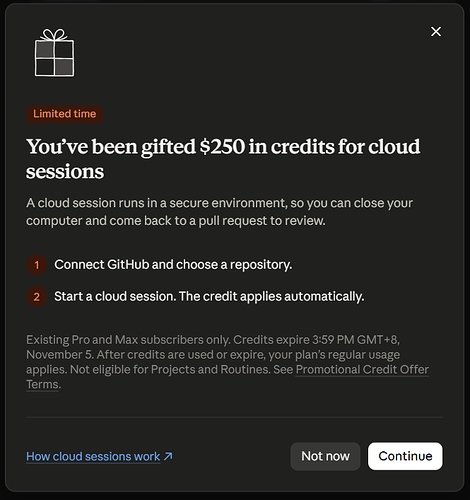Click the Start a cloud session step
Screen dimensions: 470x500
209,296
